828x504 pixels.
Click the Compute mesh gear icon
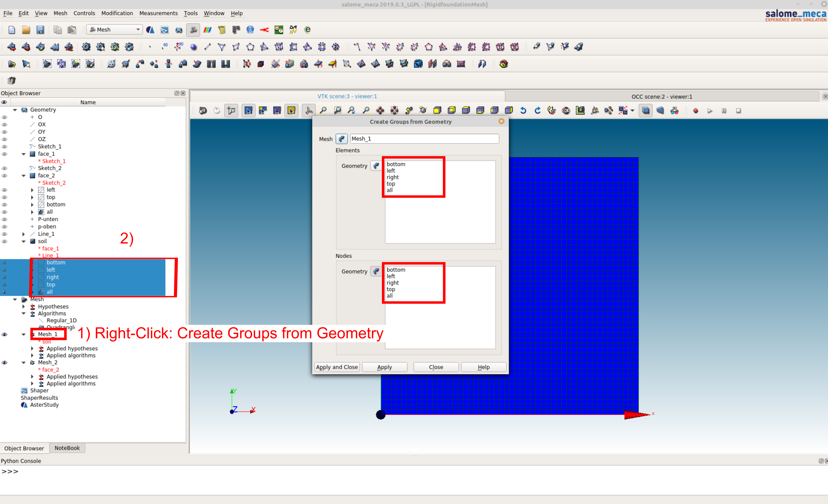(86, 47)
